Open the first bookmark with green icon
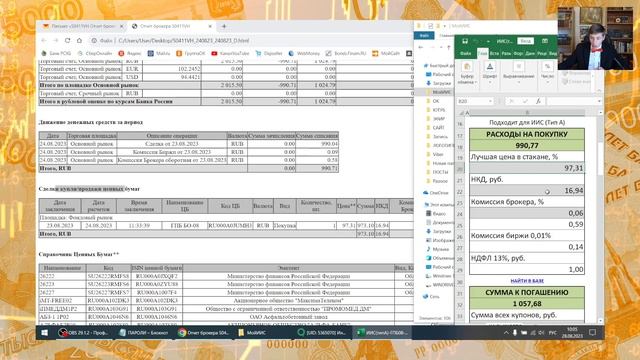The image size is (640, 360). click(56, 53)
